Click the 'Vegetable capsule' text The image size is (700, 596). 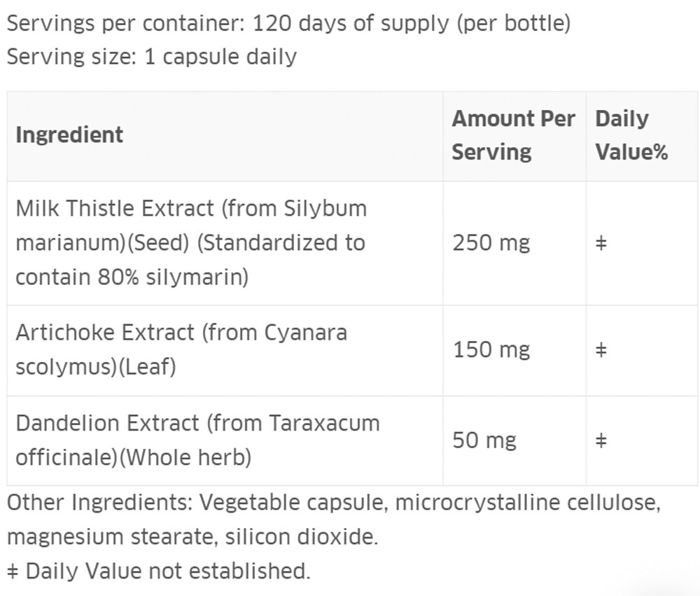(x=291, y=503)
